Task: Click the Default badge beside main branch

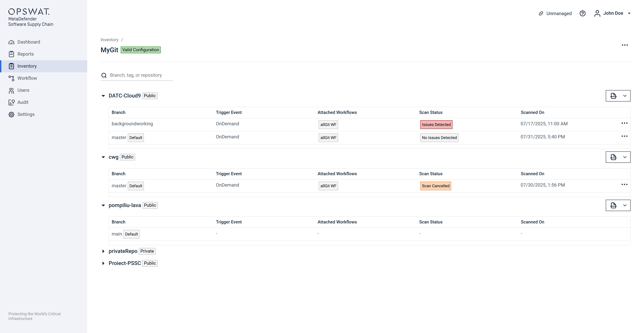Action: 131,234
